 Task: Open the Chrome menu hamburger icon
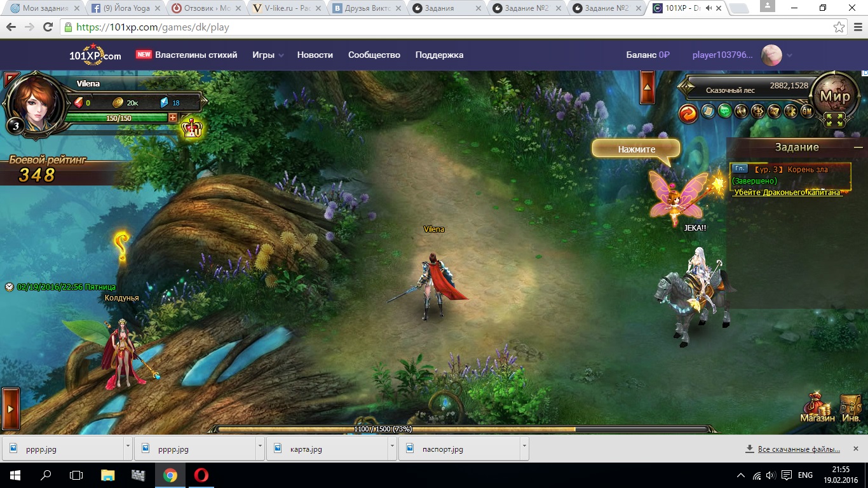[857, 27]
